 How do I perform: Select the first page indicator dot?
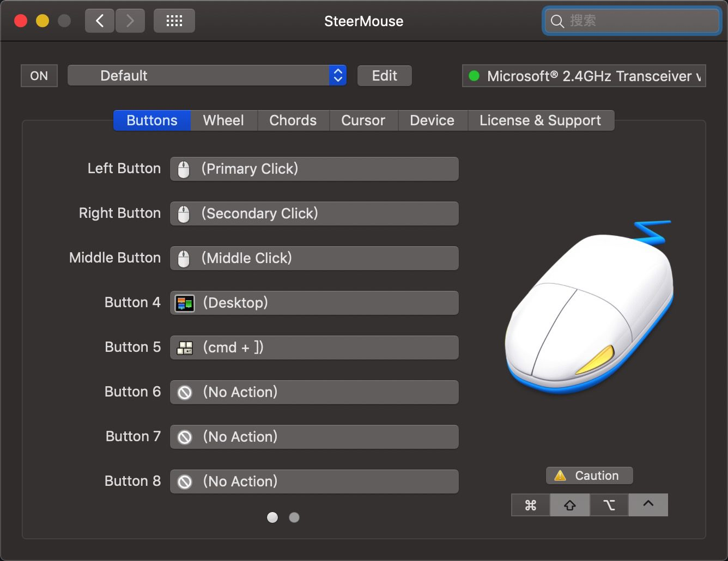[x=272, y=517]
